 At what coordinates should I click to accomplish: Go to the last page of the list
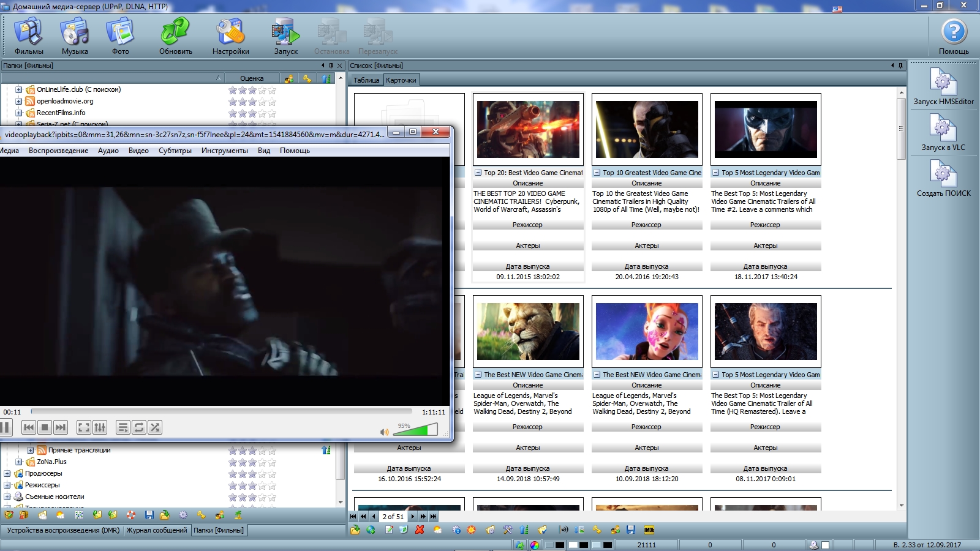433,517
